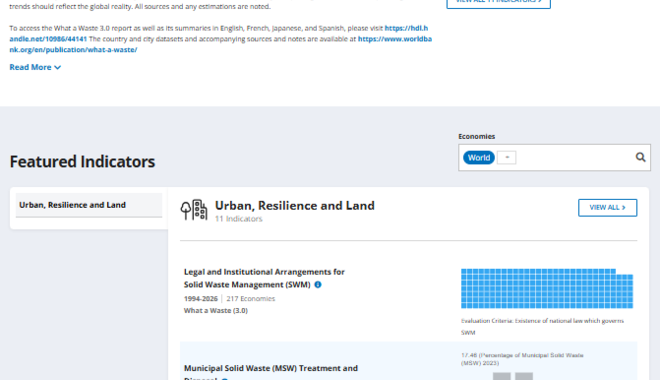Screen dimensions: 660x380
Task: Click the 11 Indicators subtitle
Action: (x=239, y=219)
